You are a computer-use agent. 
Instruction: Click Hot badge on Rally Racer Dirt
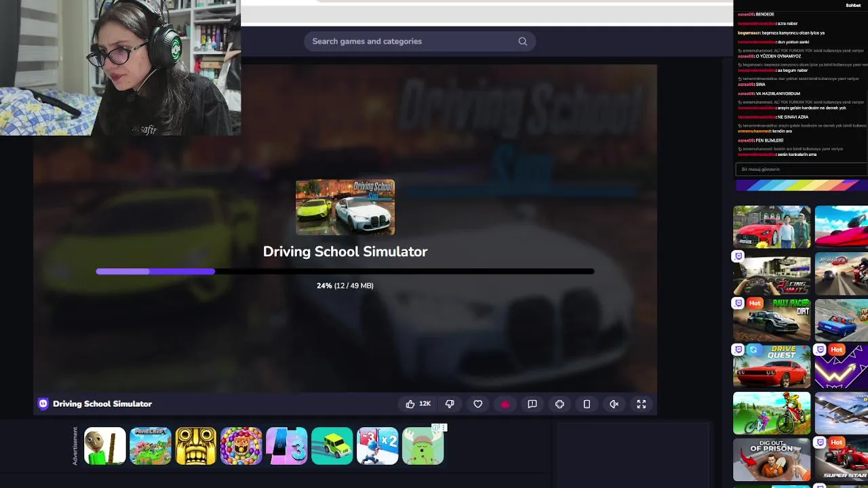tap(755, 303)
